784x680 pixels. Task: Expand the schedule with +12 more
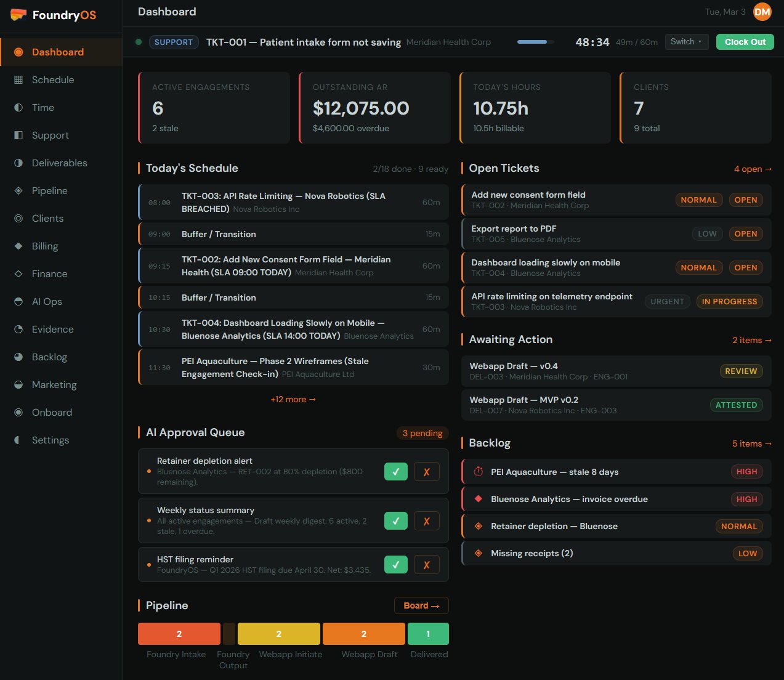coord(293,399)
